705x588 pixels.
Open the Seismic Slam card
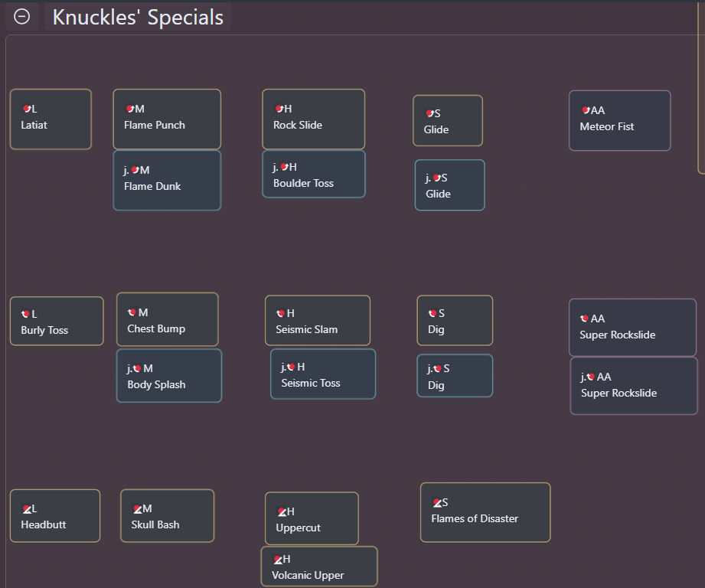coord(318,321)
